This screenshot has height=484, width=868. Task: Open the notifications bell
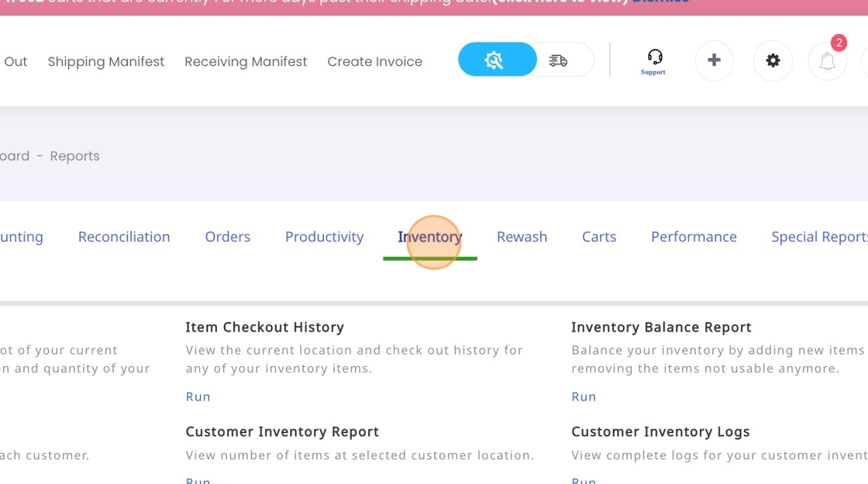(827, 61)
